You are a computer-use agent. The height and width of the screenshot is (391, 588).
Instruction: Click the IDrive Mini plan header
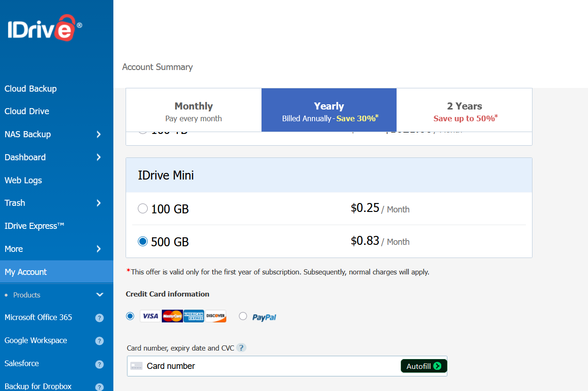(329, 175)
